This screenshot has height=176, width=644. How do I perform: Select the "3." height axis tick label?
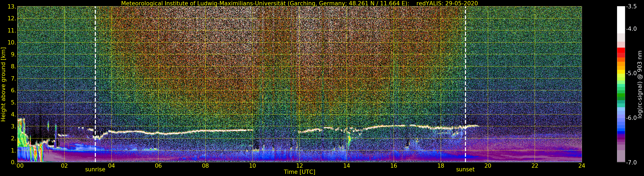tap(13, 126)
